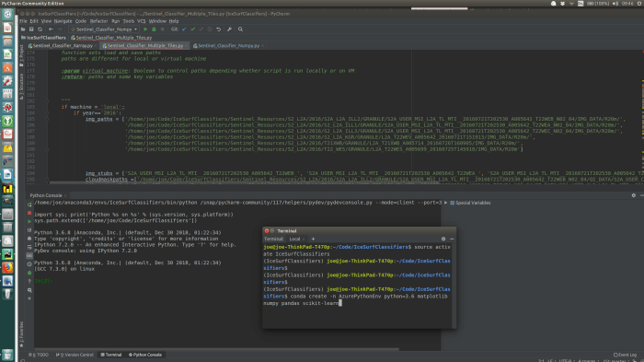Add new terminal session with plus icon
The height and width of the screenshot is (362, 644).
313,239
